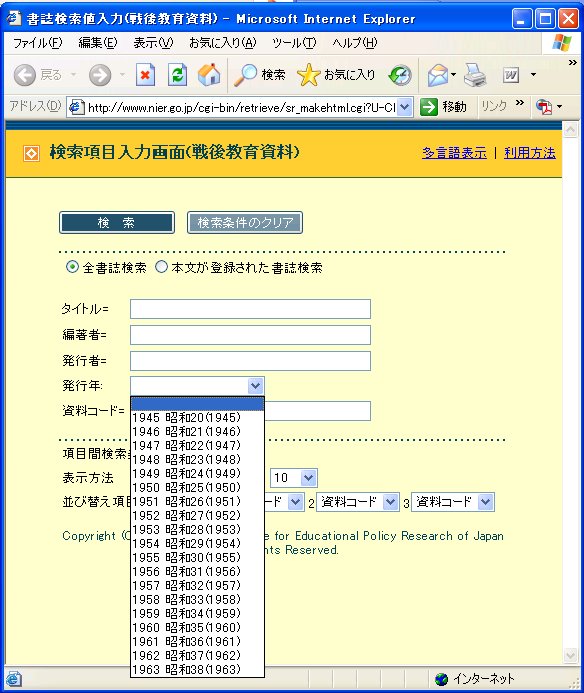Open the お気に入り star toolbar button
The width and height of the screenshot is (584, 693).
coord(336,75)
